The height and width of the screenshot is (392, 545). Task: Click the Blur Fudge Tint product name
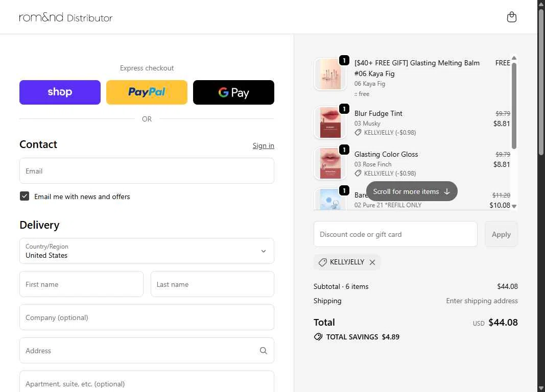click(378, 113)
